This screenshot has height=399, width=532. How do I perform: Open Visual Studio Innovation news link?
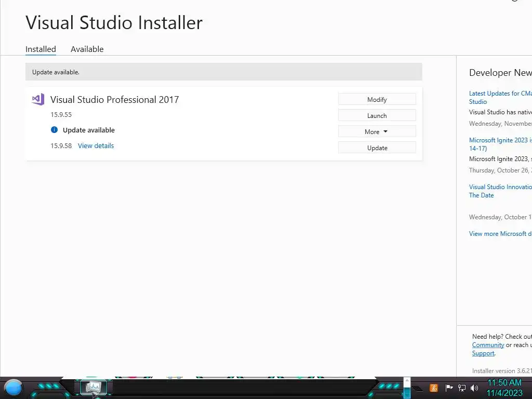500,191
